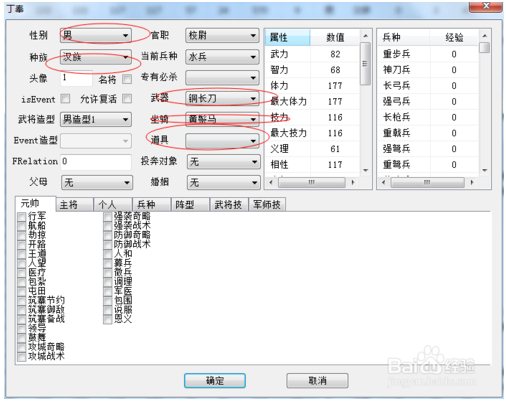Open the 武器 dropdown showing 铜长刀

222,99
